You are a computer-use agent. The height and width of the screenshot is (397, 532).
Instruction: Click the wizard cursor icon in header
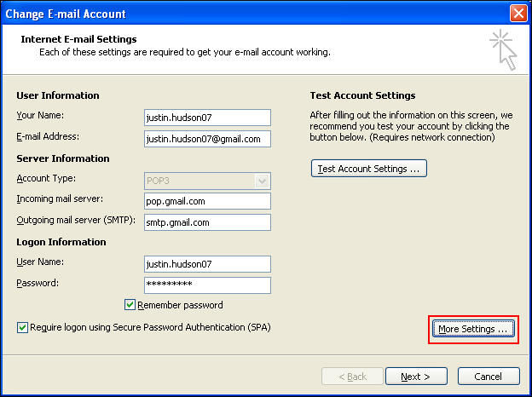[503, 49]
